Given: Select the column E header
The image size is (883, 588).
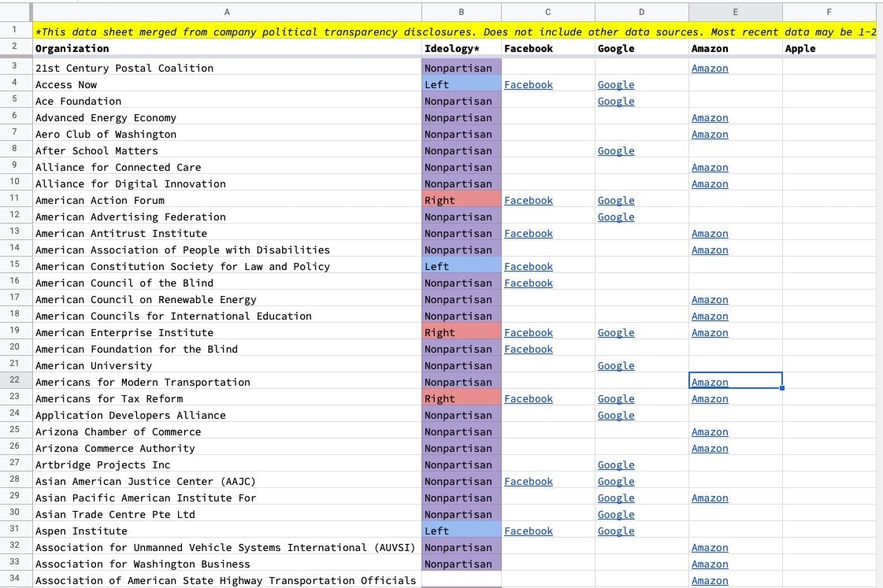Looking at the screenshot, I should 735,12.
